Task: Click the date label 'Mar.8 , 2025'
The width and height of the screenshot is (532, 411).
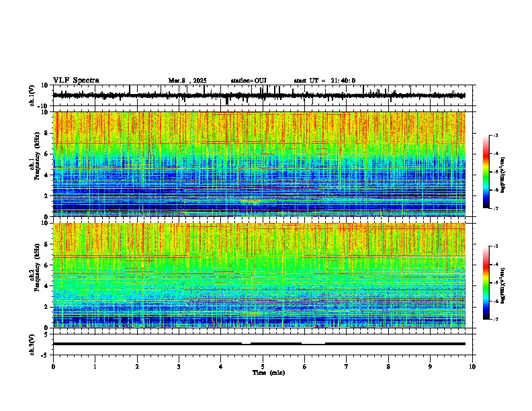Action: pos(187,81)
